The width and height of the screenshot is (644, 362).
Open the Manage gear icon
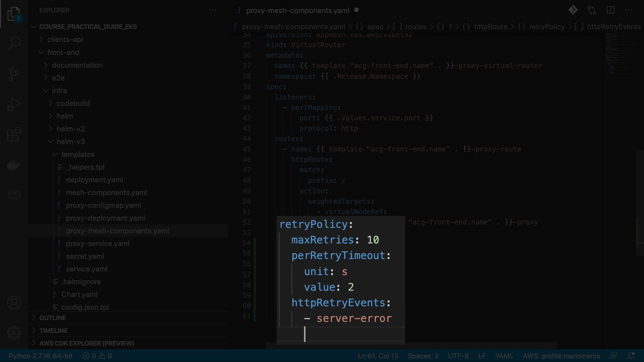pos(14,333)
